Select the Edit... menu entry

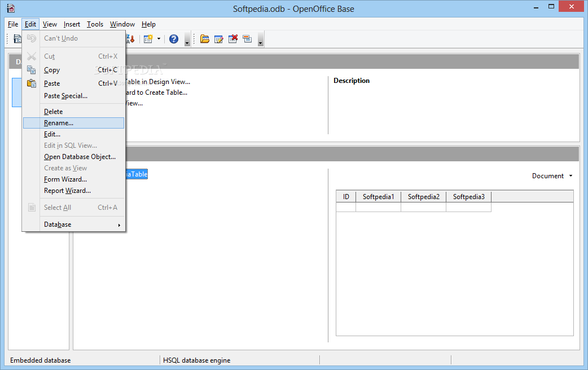pos(73,134)
